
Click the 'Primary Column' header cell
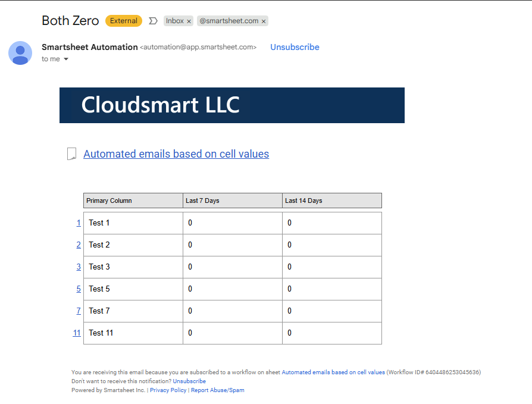(133, 201)
